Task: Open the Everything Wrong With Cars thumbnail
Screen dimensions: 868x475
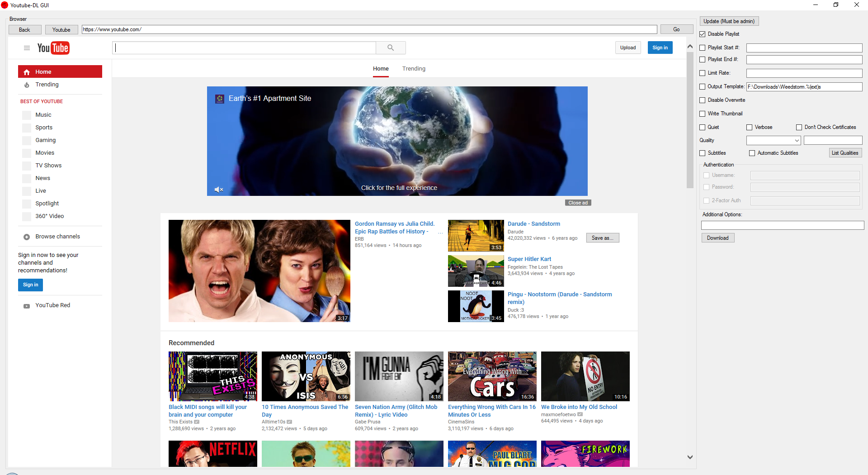Action: [492, 376]
